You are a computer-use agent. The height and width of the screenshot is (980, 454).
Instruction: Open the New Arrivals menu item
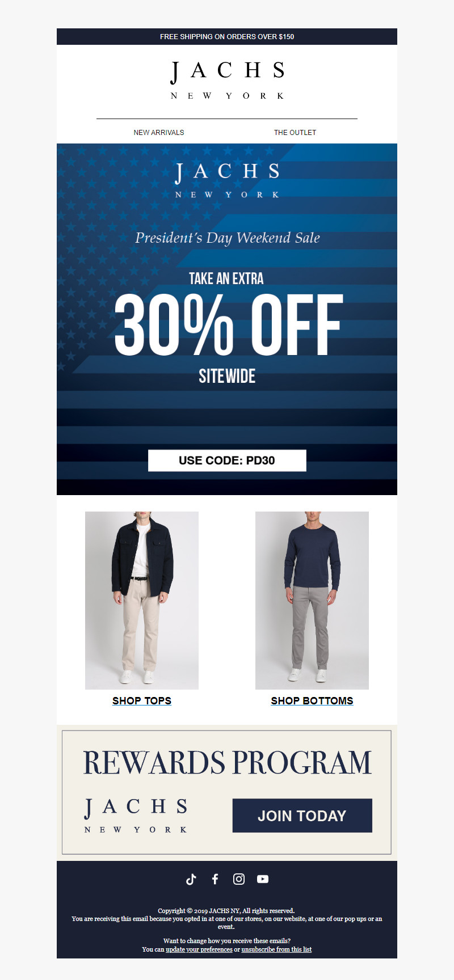click(x=159, y=132)
